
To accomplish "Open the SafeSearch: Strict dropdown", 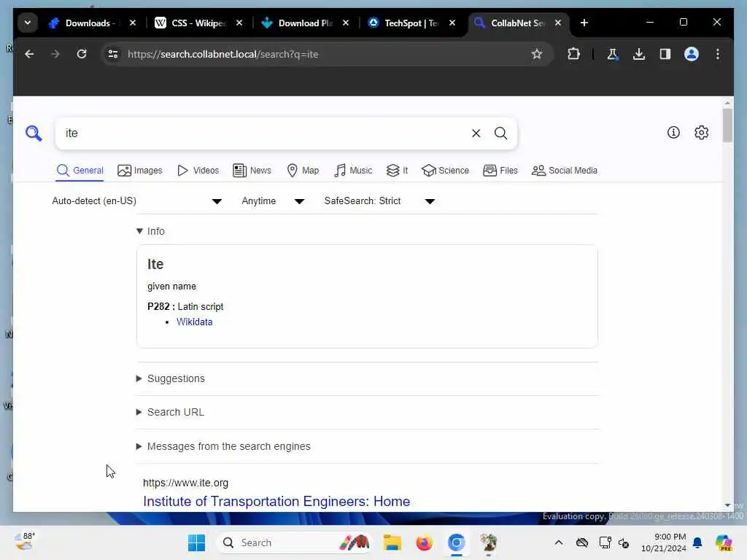I will point(379,201).
